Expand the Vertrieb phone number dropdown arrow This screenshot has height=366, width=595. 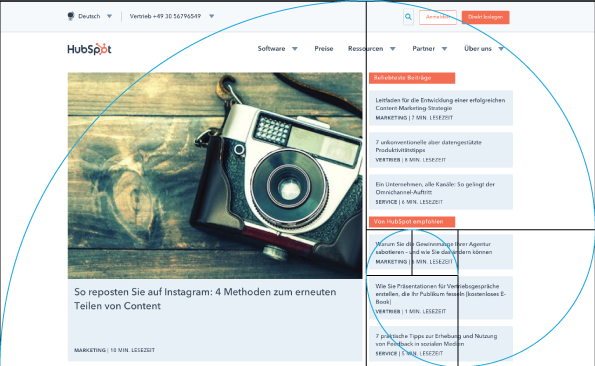click(212, 16)
